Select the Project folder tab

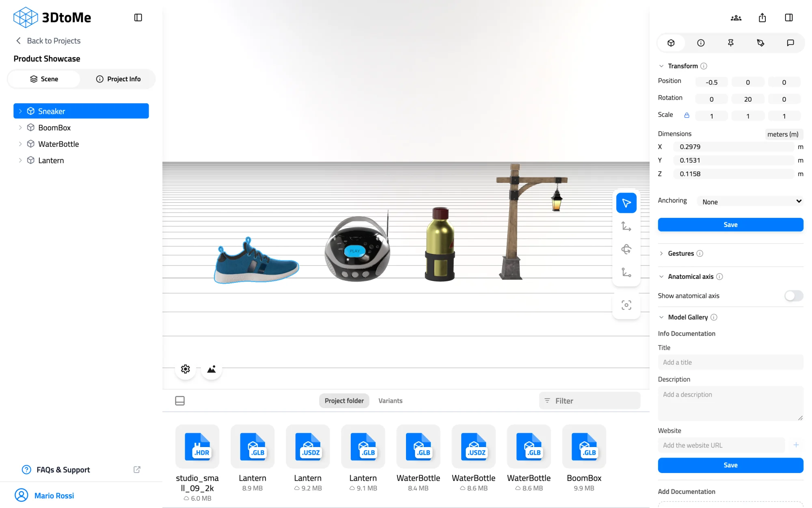click(x=344, y=401)
